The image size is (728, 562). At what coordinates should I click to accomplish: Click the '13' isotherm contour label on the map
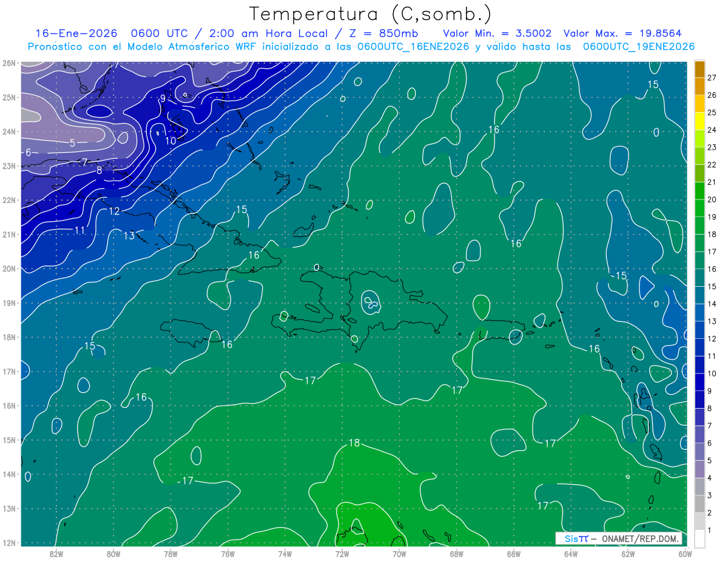click(129, 236)
